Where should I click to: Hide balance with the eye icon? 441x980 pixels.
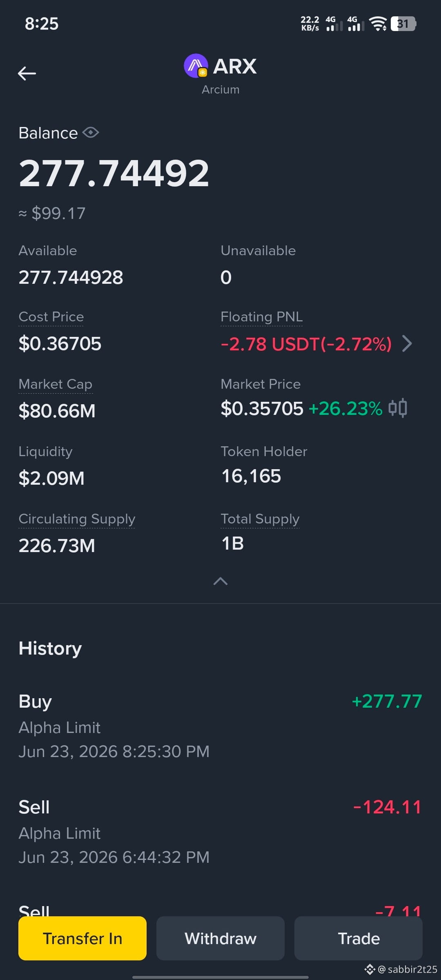91,133
